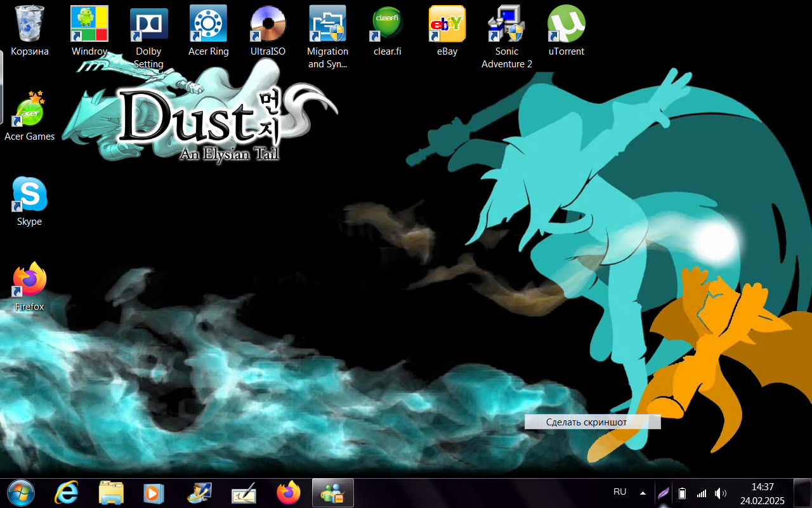Select the Dolby Setting shortcut
This screenshot has width=812, height=508.
(149, 37)
